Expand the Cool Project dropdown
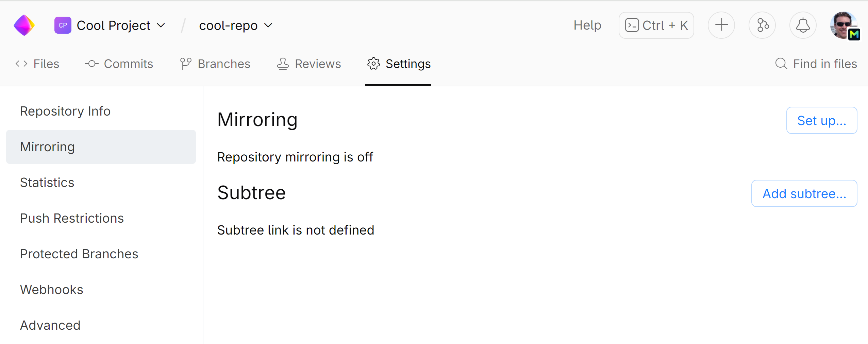The height and width of the screenshot is (344, 868). pos(161,25)
